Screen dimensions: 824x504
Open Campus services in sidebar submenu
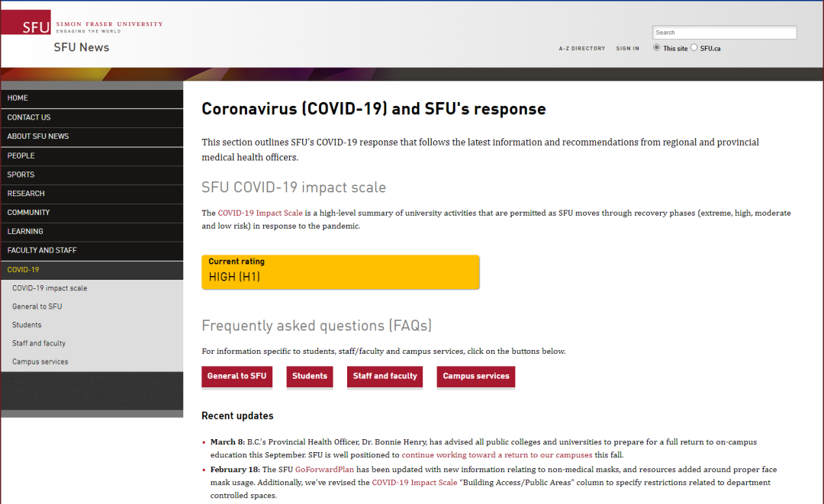tap(40, 361)
